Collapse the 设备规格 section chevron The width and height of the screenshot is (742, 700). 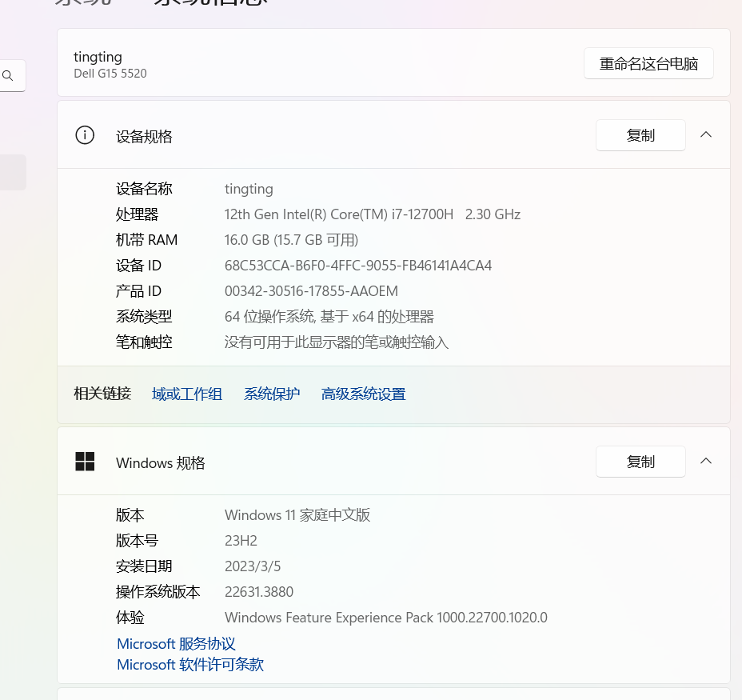pos(705,135)
